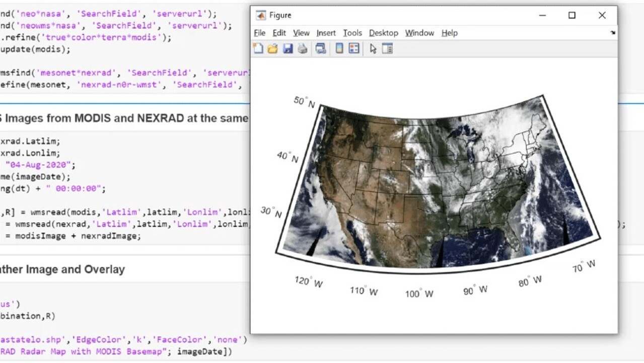Image resolution: width=644 pixels, height=363 pixels.
Task: Expand the Desktop menu
Action: point(383,33)
